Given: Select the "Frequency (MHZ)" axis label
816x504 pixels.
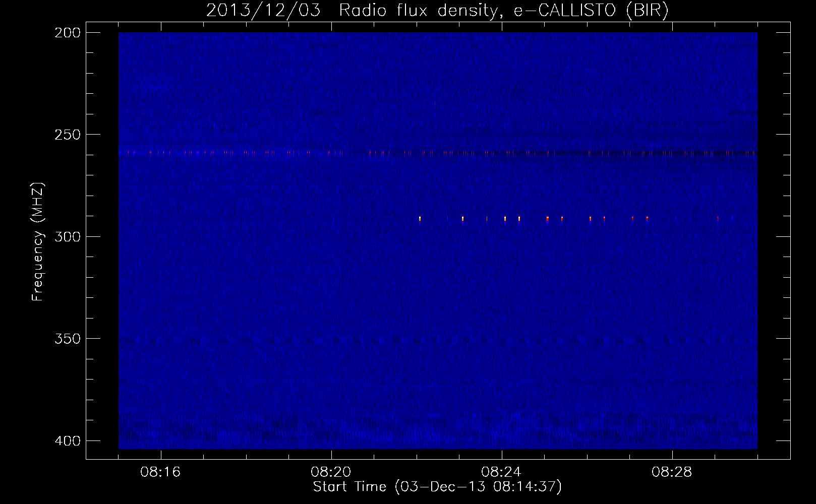Looking at the screenshot, I should pos(38,242).
